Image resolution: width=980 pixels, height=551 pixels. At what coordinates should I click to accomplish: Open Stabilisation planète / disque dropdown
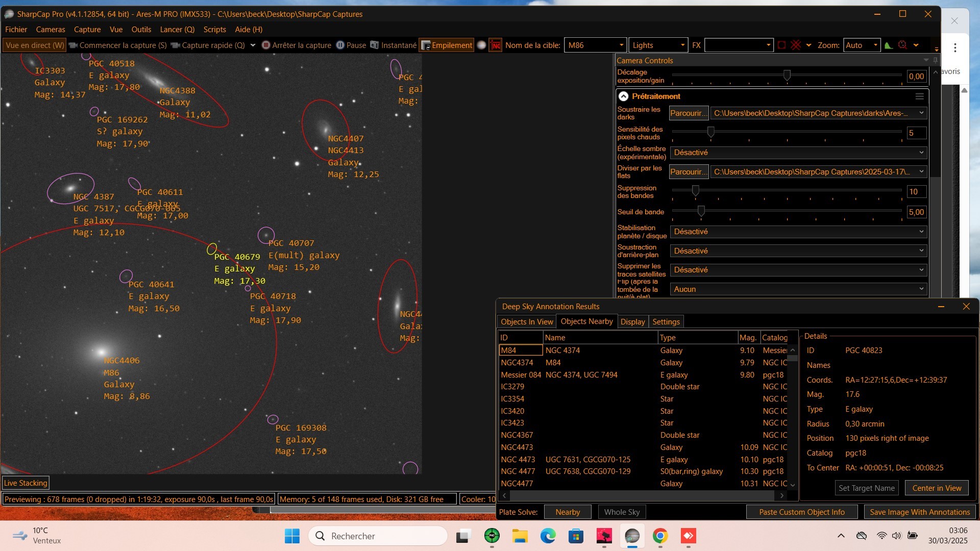click(798, 232)
